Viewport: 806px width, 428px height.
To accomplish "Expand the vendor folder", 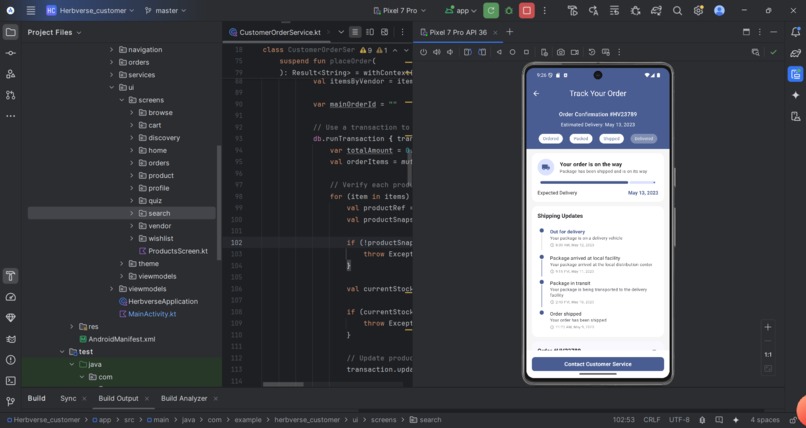I will pos(132,226).
